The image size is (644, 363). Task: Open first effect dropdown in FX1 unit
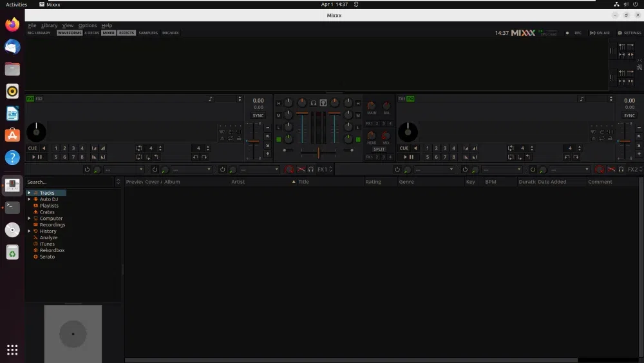tap(124, 170)
